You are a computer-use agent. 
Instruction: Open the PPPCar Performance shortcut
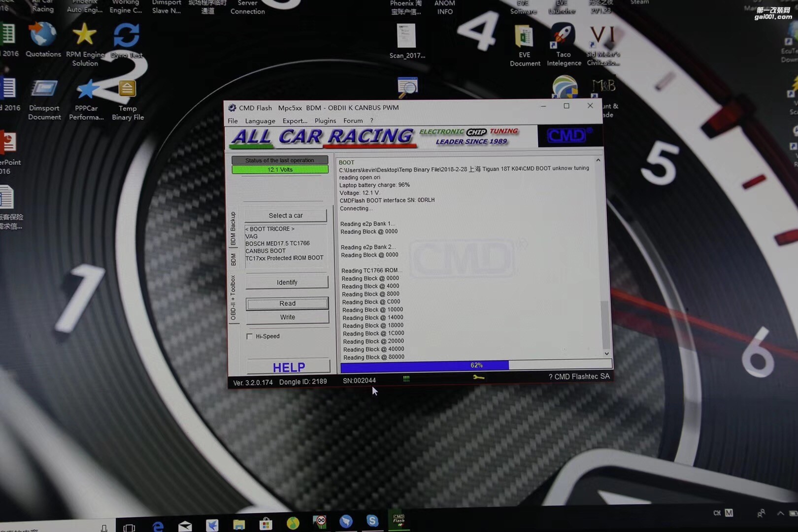point(86,100)
